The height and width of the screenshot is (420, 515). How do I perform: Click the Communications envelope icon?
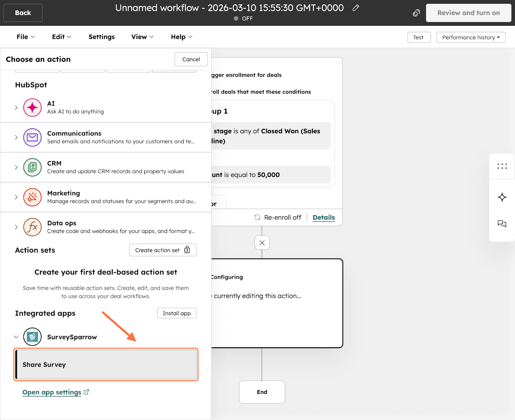[32, 137]
